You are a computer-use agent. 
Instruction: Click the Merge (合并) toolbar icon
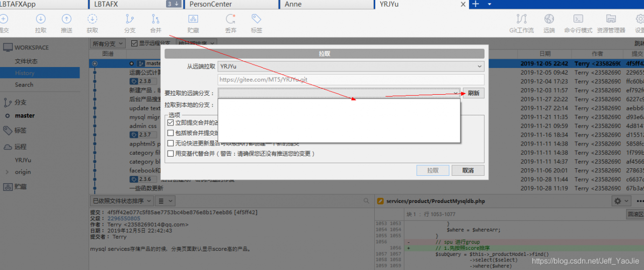pyautogui.click(x=155, y=19)
